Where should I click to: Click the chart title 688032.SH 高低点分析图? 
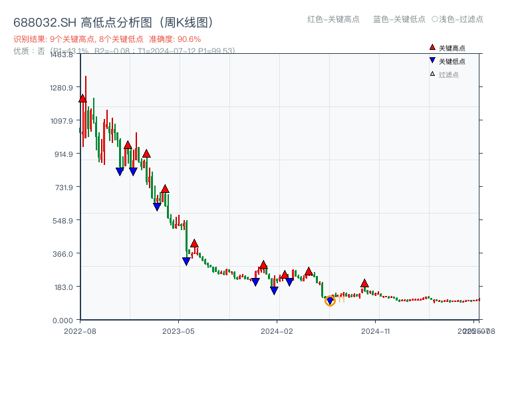click(x=113, y=22)
